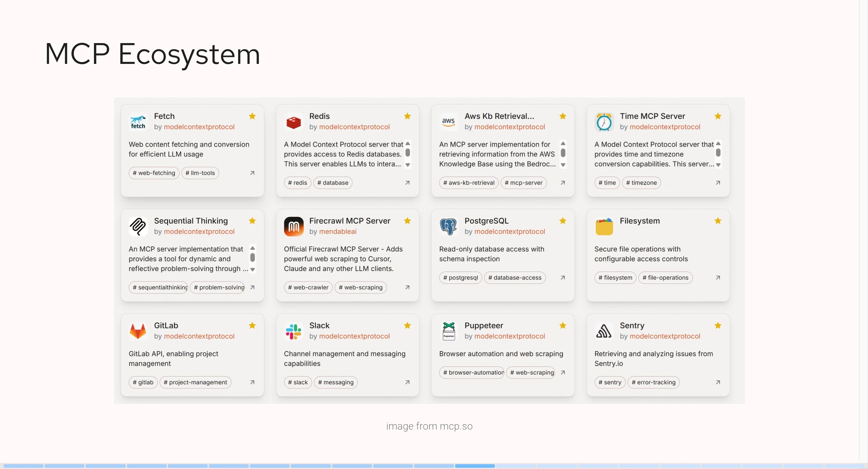Select the # timezone tag

[641, 183]
